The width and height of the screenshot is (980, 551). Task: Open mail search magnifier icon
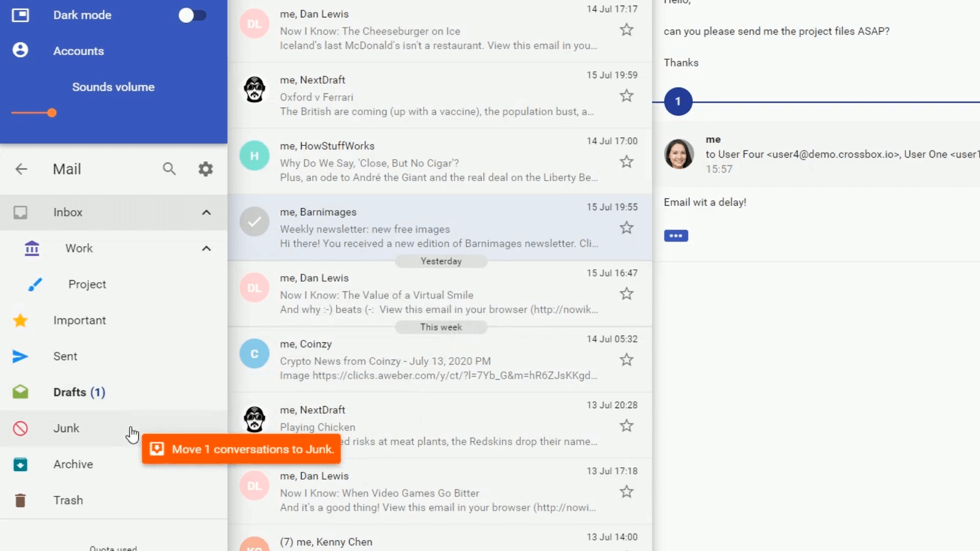pos(169,169)
